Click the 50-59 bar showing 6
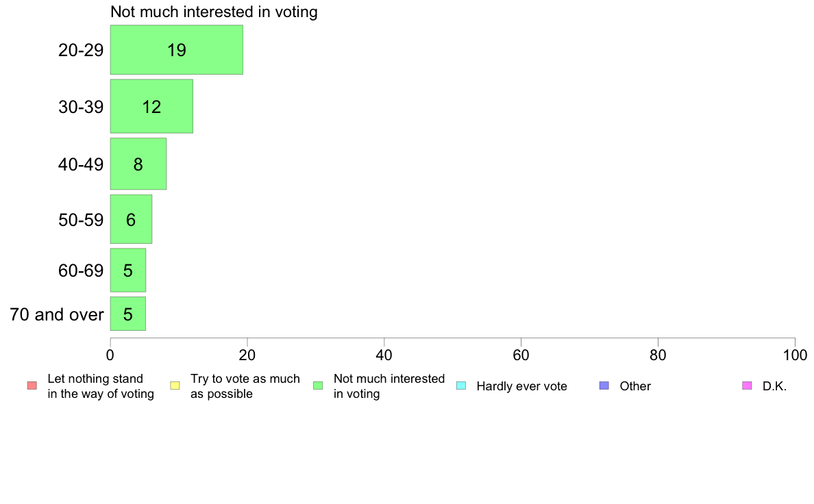 (131, 219)
